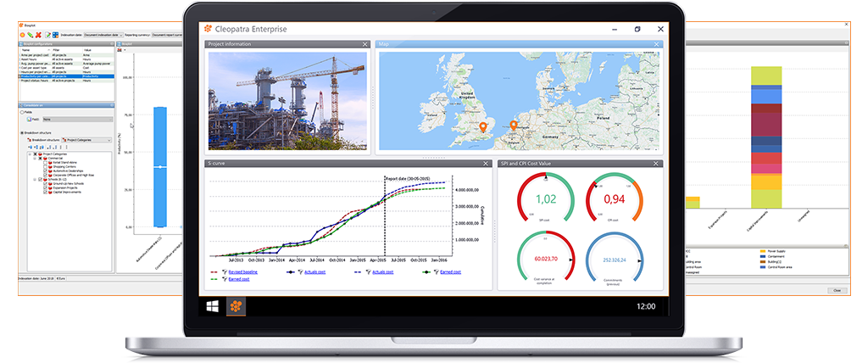The image size is (868, 363).
Task: Open the Cleopatra app icon on the taskbar
Action: [x=236, y=306]
